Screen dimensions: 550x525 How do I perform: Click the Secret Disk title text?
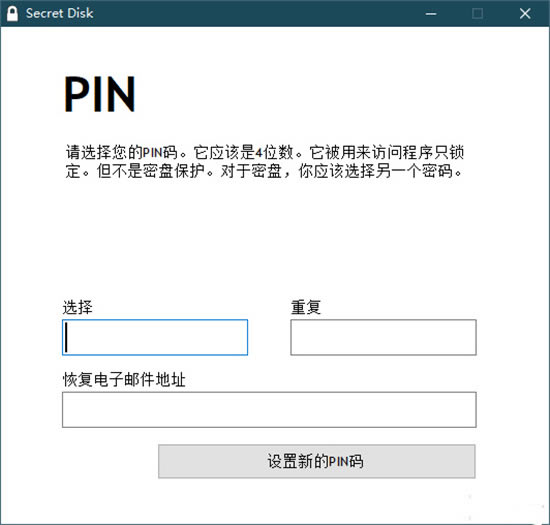[x=59, y=13]
